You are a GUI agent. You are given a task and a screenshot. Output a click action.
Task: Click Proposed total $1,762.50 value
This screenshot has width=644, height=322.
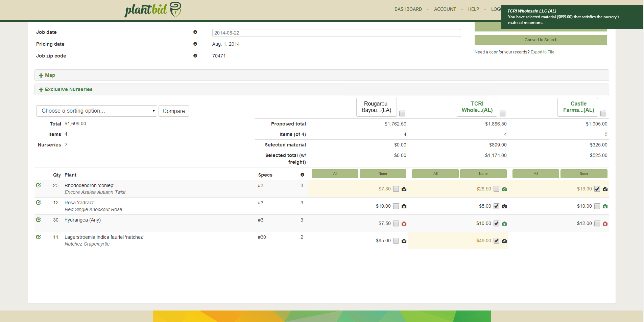point(396,124)
